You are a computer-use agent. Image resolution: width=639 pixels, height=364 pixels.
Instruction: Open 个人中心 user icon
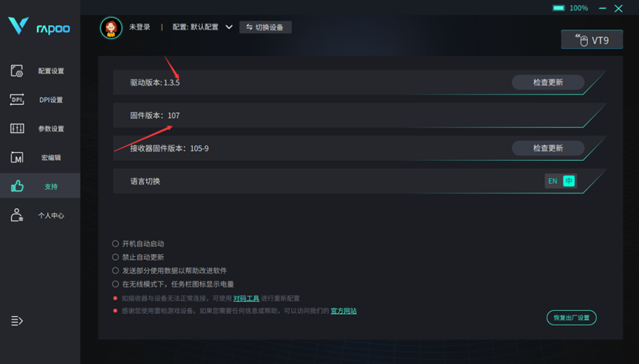coord(17,215)
